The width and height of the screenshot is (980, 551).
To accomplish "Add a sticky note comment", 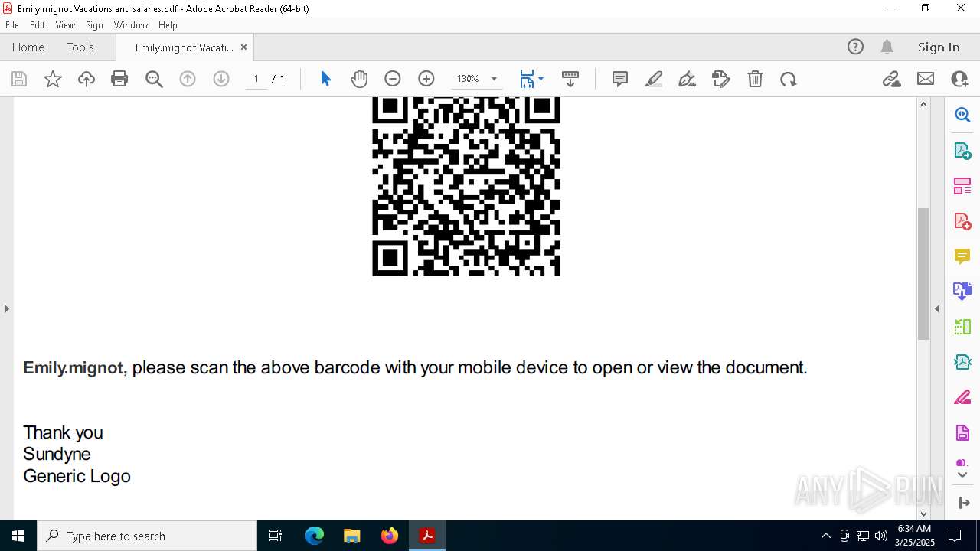I will [620, 79].
